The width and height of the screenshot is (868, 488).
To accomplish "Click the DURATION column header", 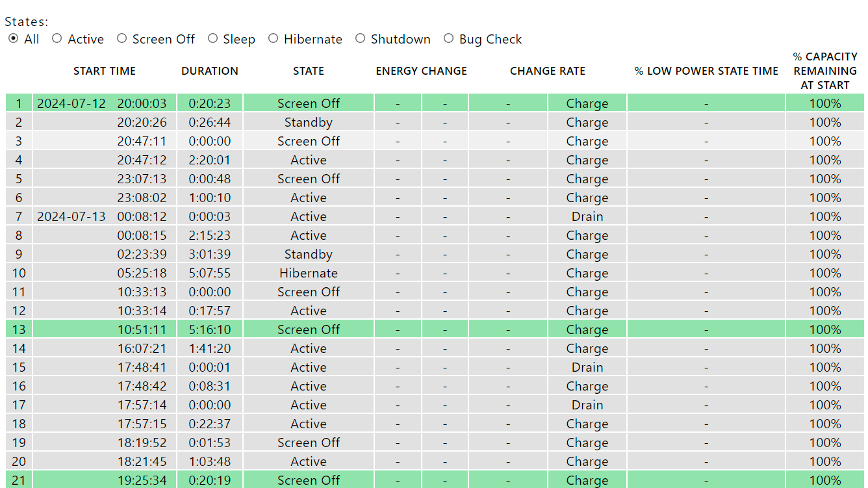I will pos(210,71).
